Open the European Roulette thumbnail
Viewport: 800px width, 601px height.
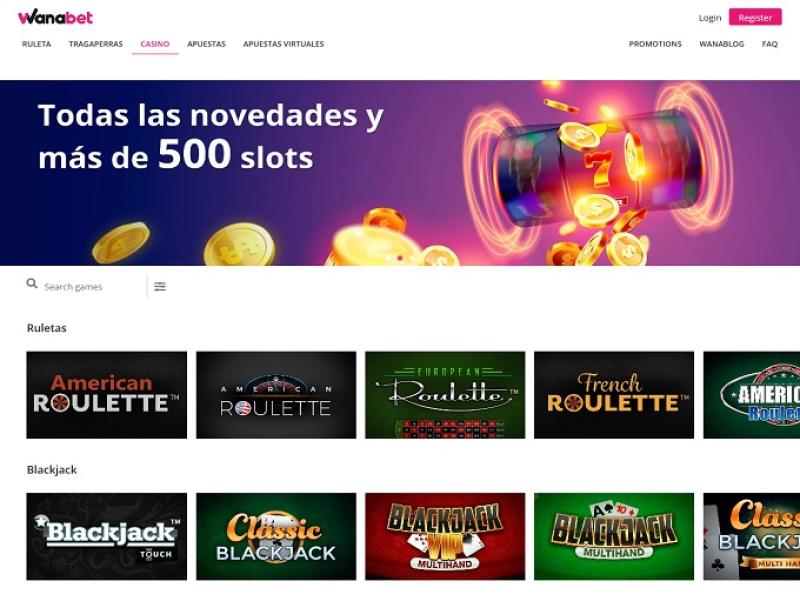(445, 395)
